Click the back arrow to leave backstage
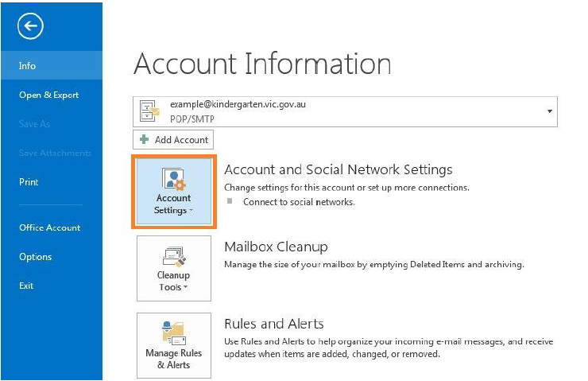This screenshot has height=381, width=588. (30, 27)
